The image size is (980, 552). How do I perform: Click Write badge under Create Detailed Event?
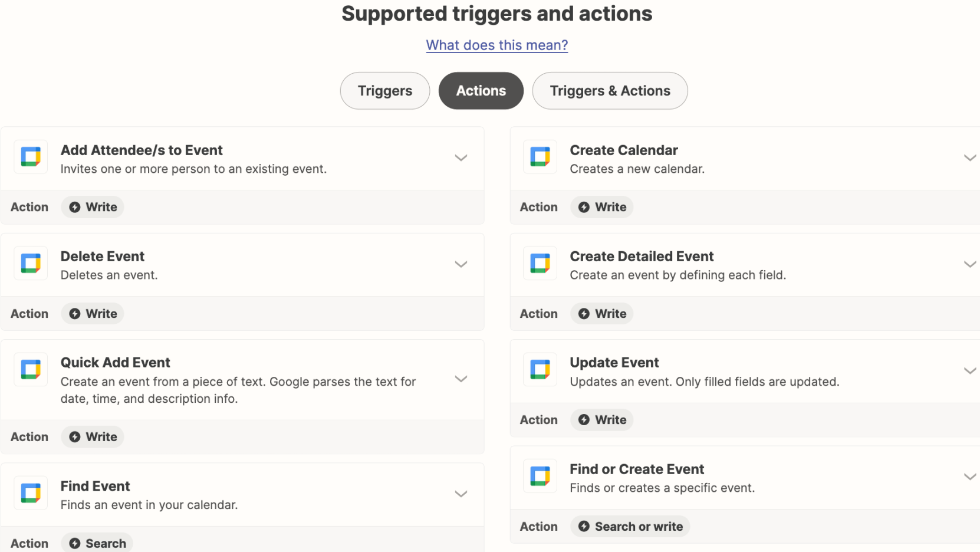[602, 314]
